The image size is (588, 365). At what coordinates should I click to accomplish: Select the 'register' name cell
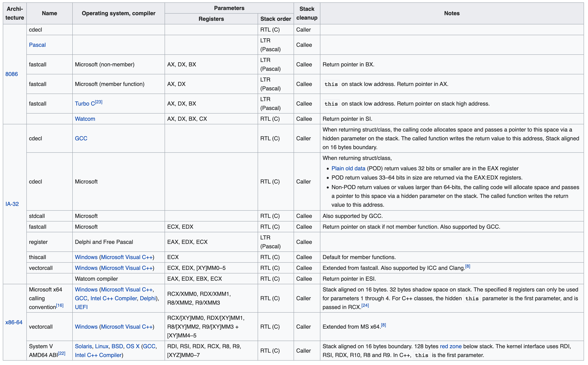click(50, 242)
